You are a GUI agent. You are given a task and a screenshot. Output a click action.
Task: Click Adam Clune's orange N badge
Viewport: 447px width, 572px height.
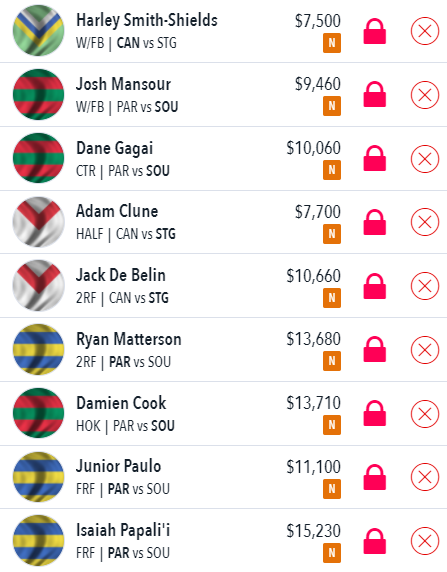pyautogui.click(x=332, y=234)
